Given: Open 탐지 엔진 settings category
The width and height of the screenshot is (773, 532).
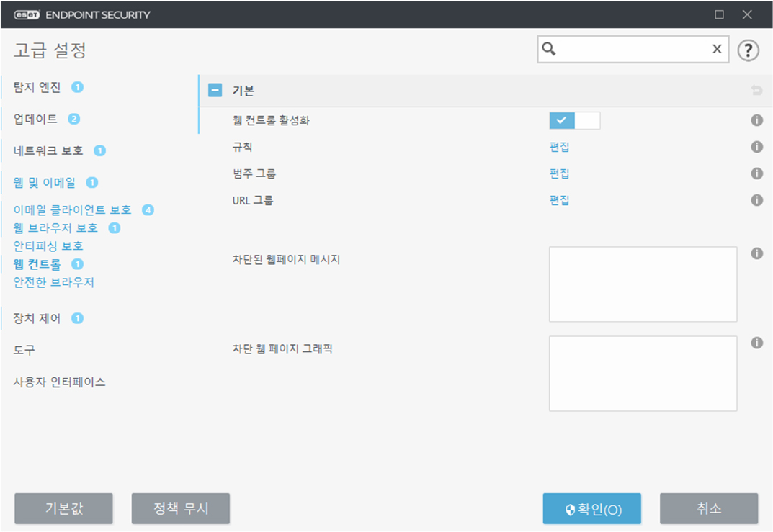Looking at the screenshot, I should [x=37, y=87].
